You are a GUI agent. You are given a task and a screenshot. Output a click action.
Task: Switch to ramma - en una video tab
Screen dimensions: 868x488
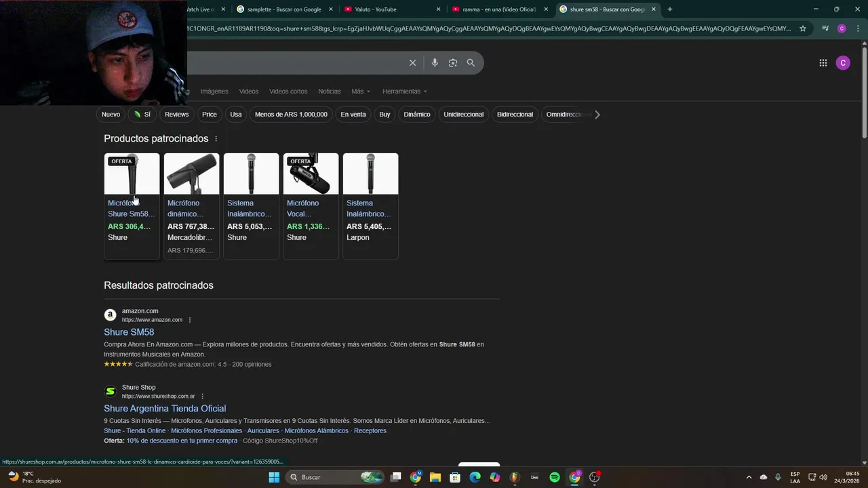click(x=500, y=9)
